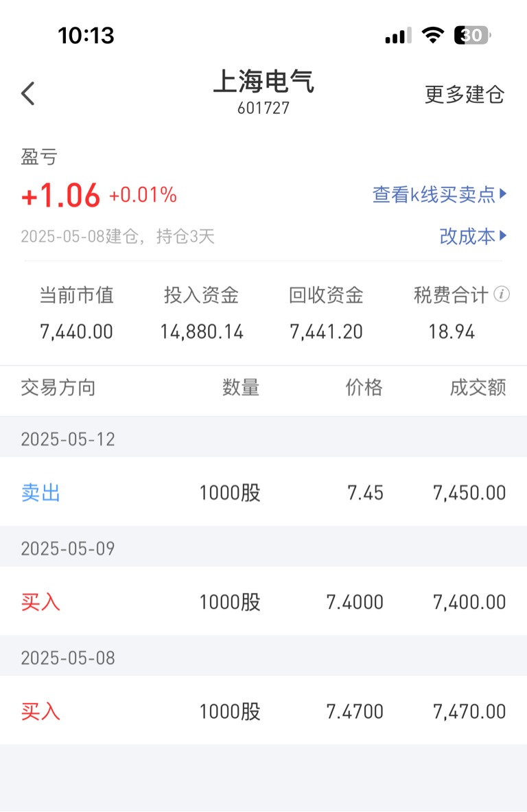Tap the 10:13 clock in status bar
Image resolution: width=527 pixels, height=812 pixels.
(86, 36)
